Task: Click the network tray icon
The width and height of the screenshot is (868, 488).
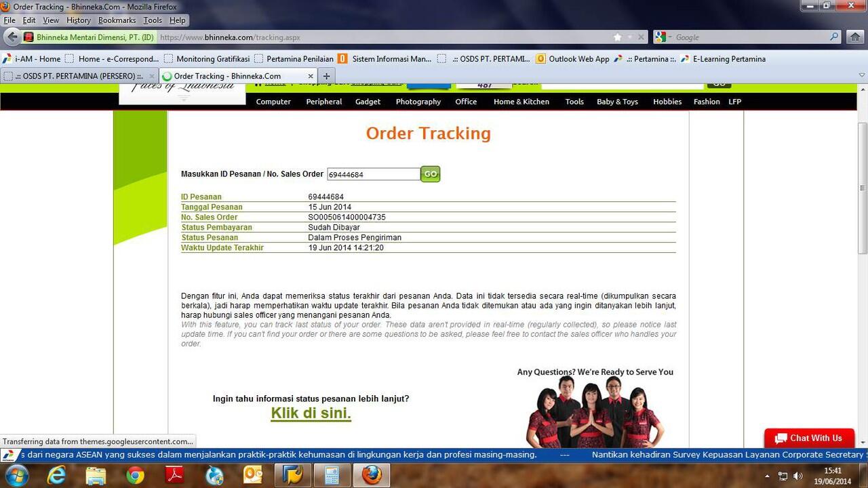Action: [783, 476]
